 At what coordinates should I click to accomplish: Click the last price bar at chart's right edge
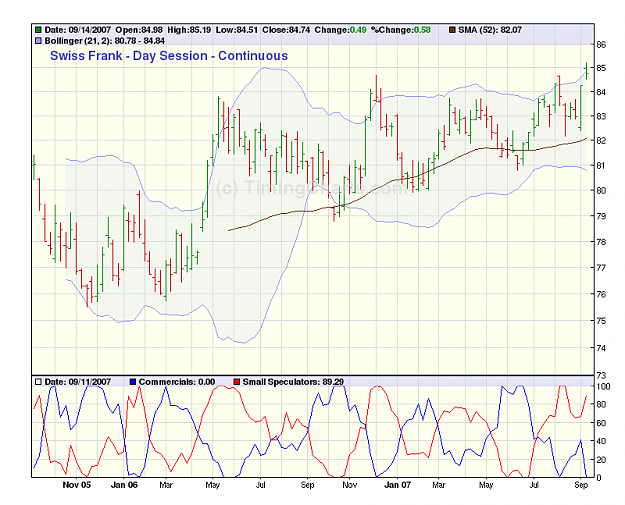[586, 71]
